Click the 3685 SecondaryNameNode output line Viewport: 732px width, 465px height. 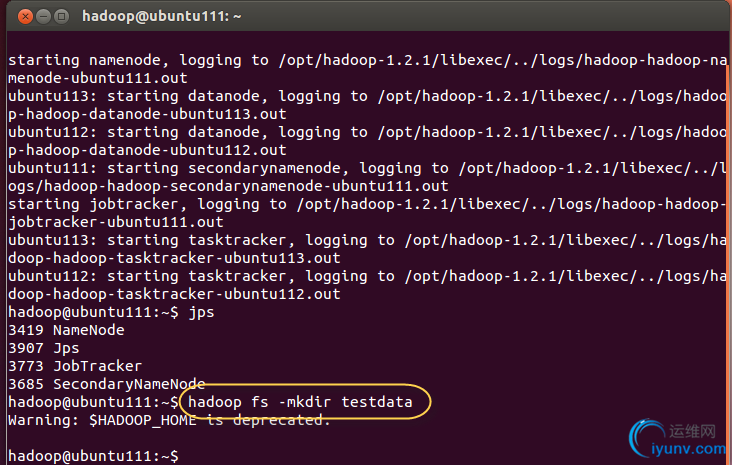tap(107, 384)
